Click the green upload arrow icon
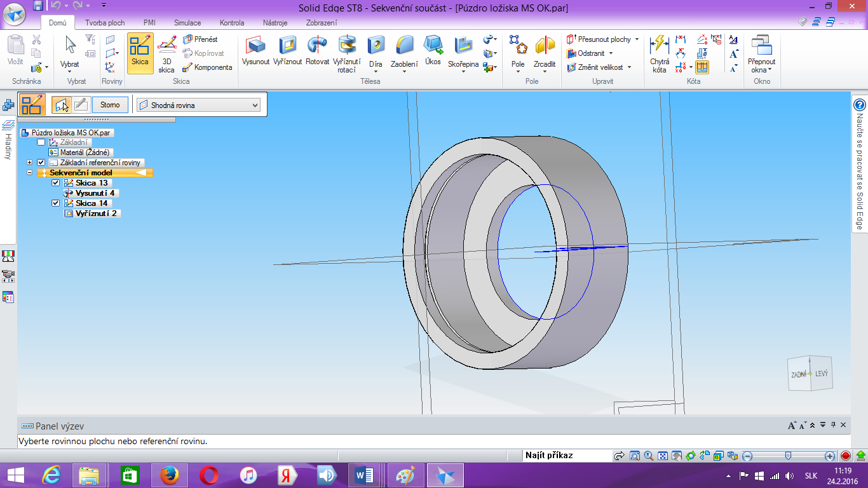 point(860,456)
